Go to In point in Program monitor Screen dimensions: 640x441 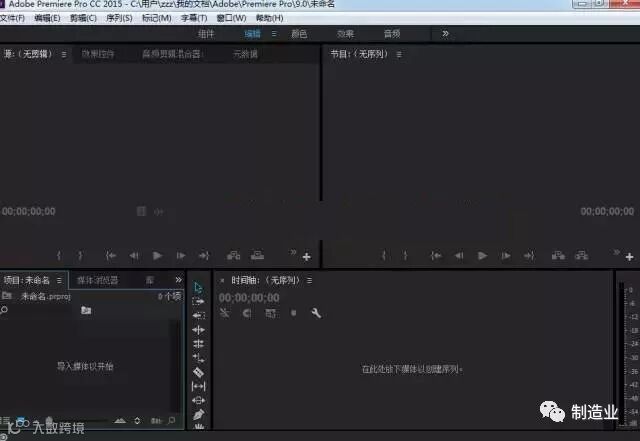(x=436, y=256)
